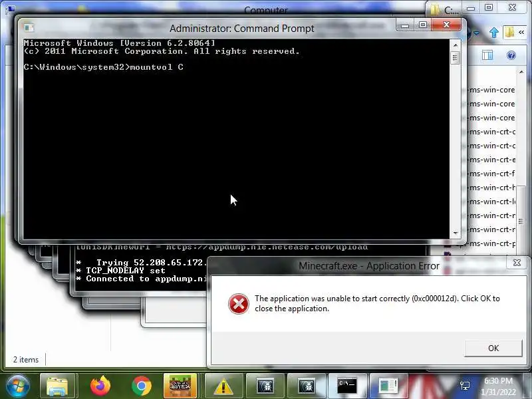532x399 pixels.
Task: Click the Explorer window folder title icon
Action: pos(435,9)
